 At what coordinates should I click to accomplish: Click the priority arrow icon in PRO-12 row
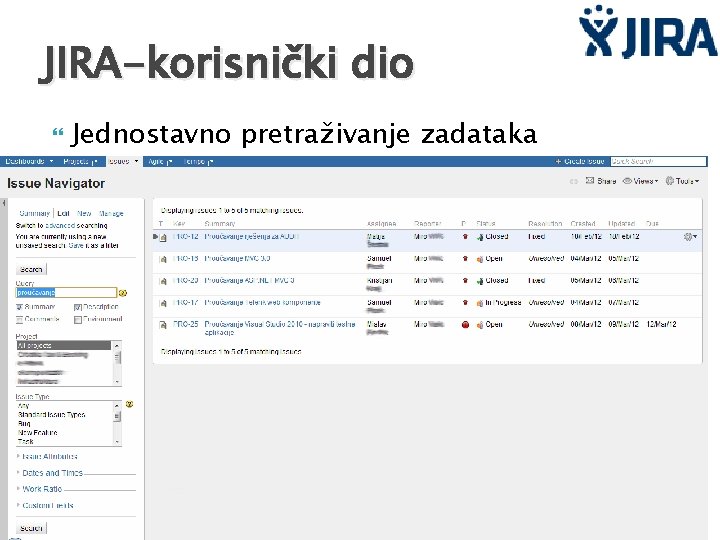465,236
